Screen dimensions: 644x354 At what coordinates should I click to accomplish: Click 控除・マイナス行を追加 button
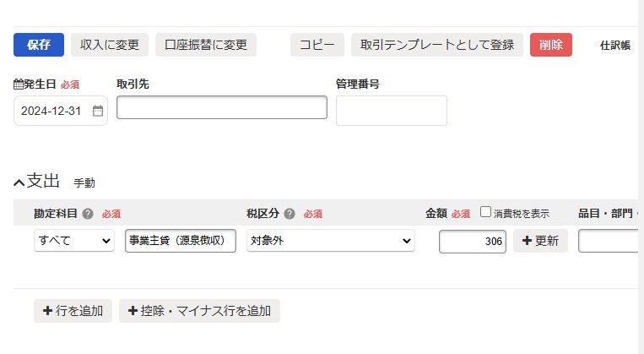[199, 311]
